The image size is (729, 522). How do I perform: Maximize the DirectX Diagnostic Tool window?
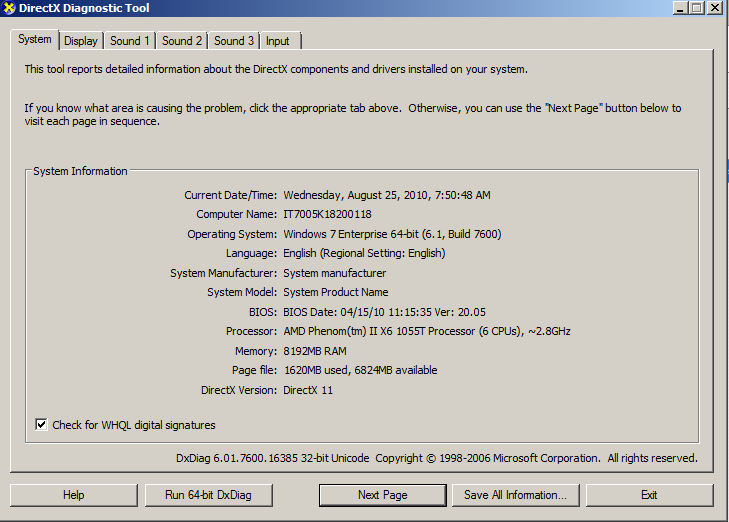pyautogui.click(x=697, y=8)
